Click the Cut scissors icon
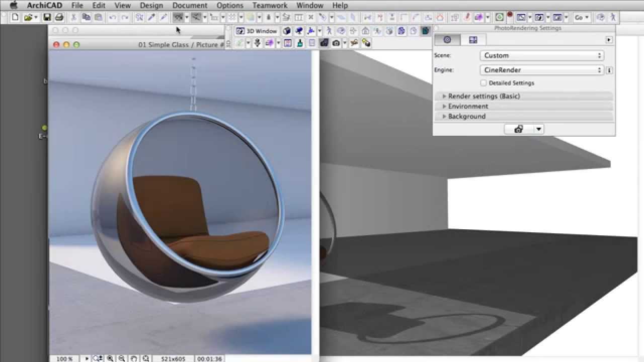Image resolution: width=644 pixels, height=362 pixels. pos(73,17)
